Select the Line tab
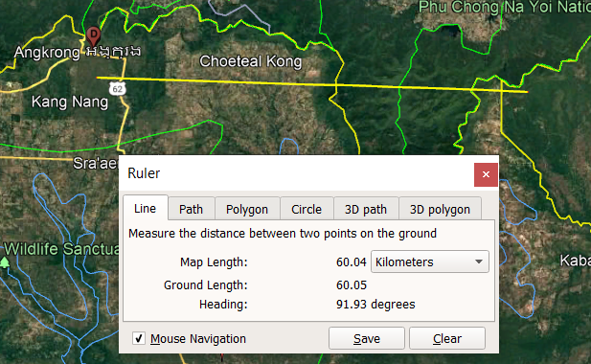 [x=145, y=208]
